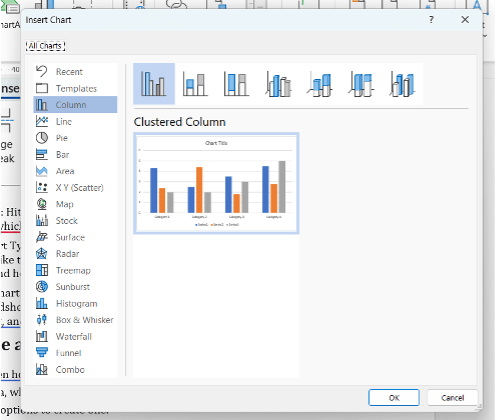
Task: Switch to the Line chart category
Action: coord(75,121)
